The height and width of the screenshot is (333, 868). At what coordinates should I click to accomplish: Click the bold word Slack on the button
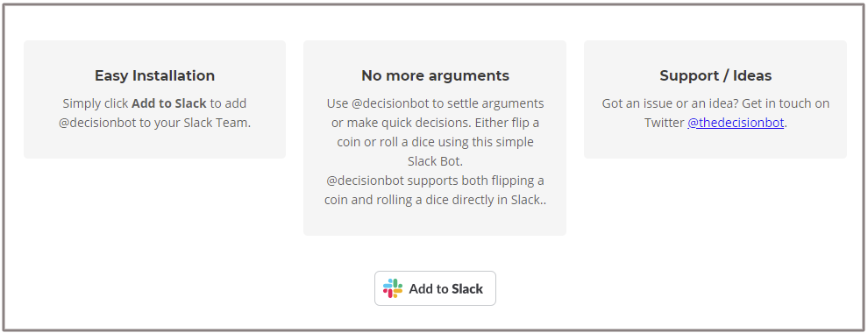click(467, 289)
